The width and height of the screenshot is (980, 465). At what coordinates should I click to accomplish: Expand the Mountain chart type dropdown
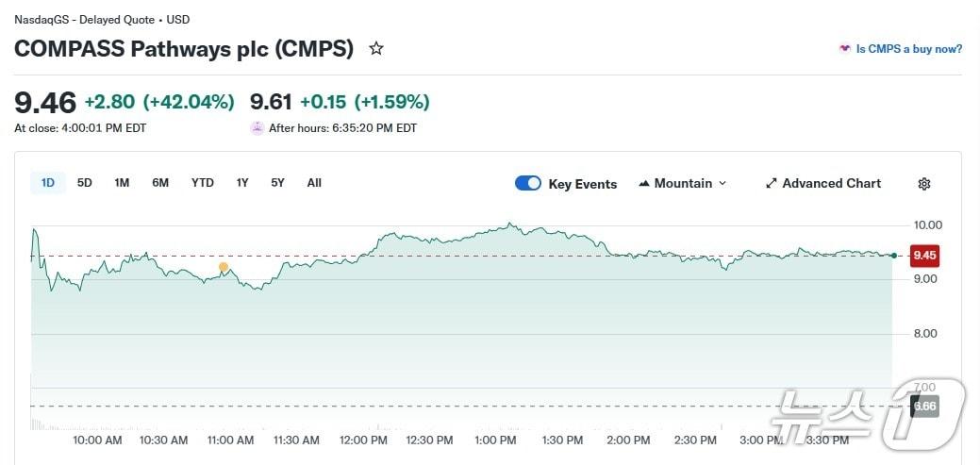tap(723, 183)
